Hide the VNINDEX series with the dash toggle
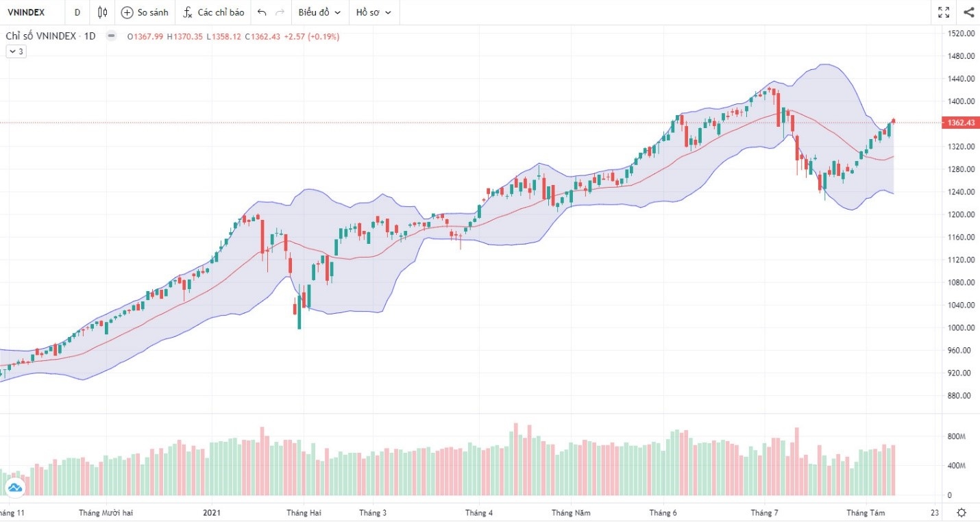 pyautogui.click(x=110, y=36)
